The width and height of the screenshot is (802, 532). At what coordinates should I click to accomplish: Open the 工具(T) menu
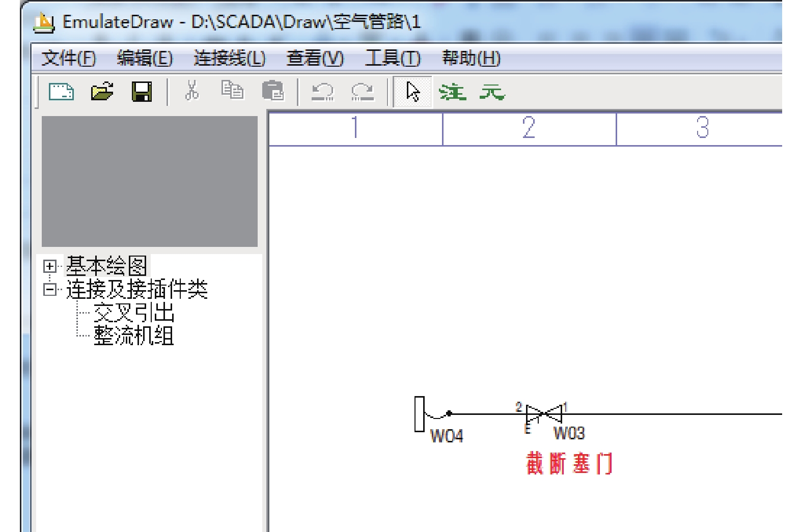click(392, 59)
